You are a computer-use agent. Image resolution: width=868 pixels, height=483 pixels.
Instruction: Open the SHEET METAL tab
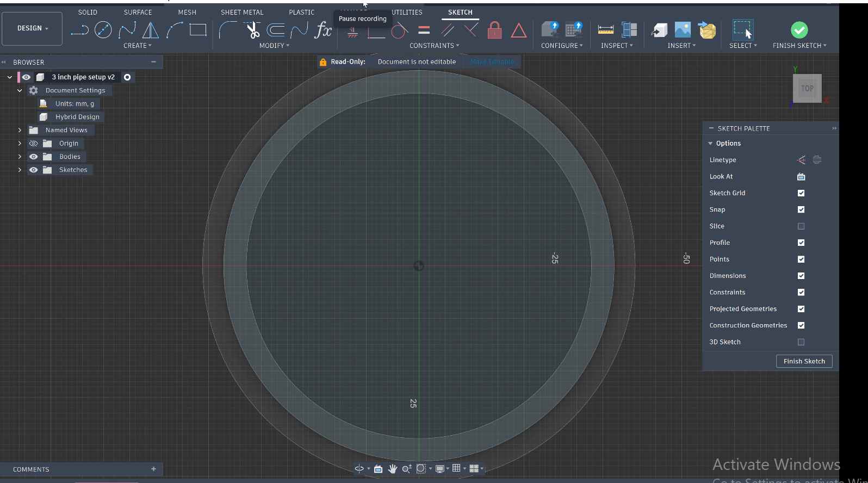(242, 12)
